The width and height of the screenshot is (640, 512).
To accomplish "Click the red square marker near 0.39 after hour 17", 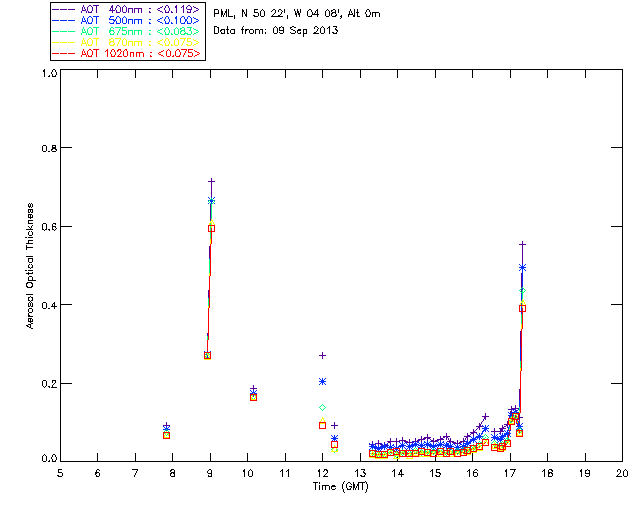I will 522,309.
